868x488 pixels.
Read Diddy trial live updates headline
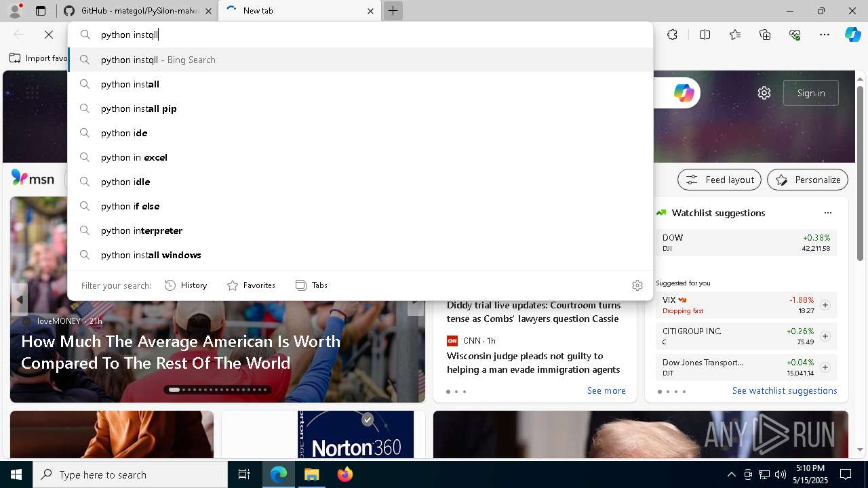point(534,312)
